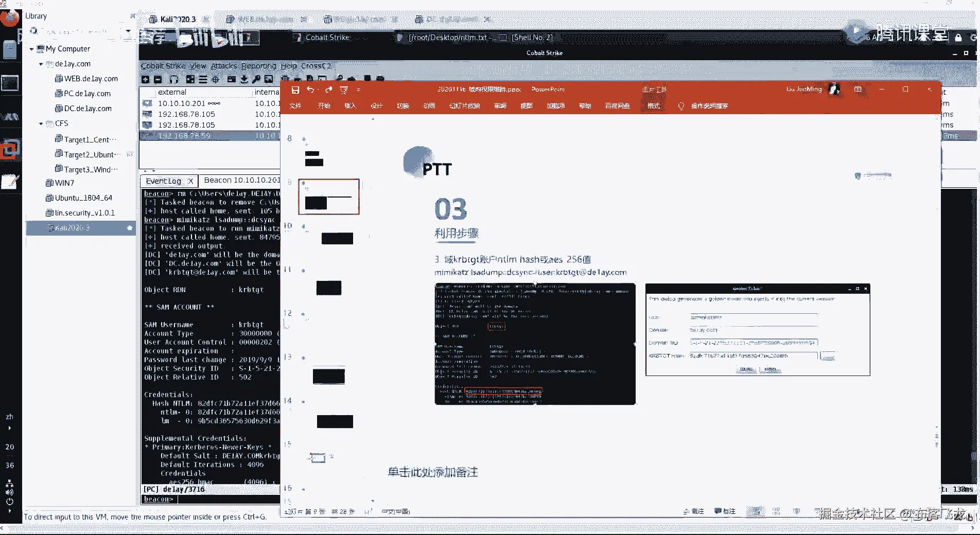Click the PowerPoint redo arrow
Screen dimensions: 980x535
329,90
